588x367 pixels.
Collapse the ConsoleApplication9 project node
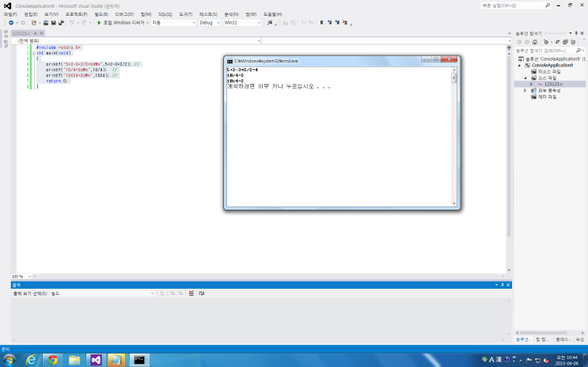[520, 65]
